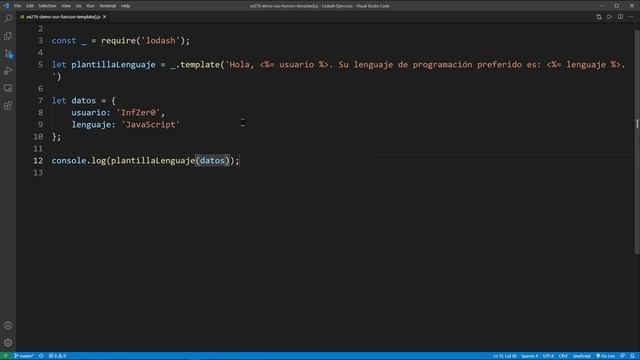Open the More Actions ellipsis menu
Viewport: 640px width, 360px height.
(x=631, y=17)
